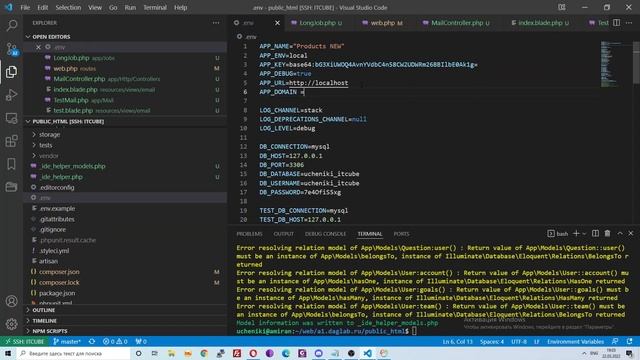Image resolution: width=640 pixels, height=360 pixels.
Task: Open composer.json in file tree
Action: 59,272
